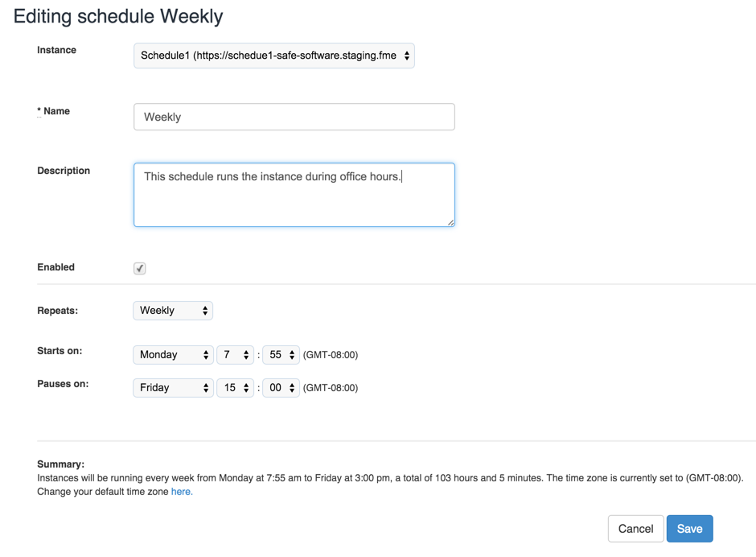The height and width of the screenshot is (557, 756).
Task: Open the Pauses on hour selector showing 15
Action: tap(235, 388)
